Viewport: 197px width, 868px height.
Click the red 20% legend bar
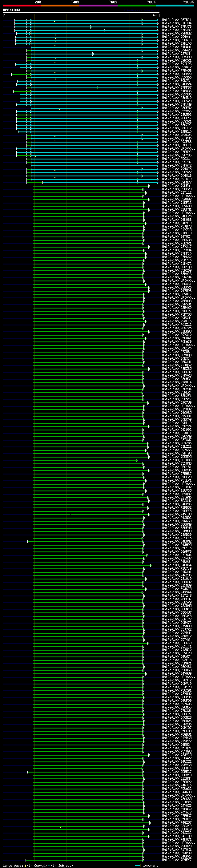tap(22, 6)
